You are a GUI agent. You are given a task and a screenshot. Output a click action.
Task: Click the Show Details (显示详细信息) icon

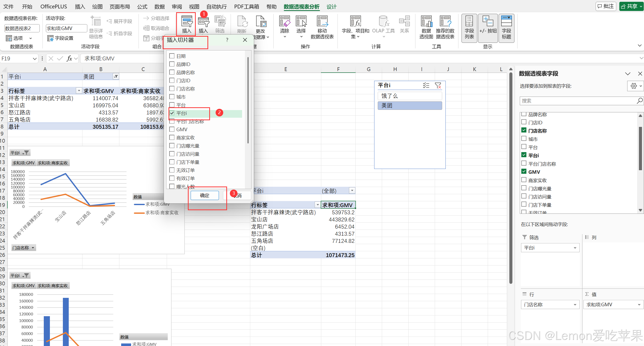(96, 27)
